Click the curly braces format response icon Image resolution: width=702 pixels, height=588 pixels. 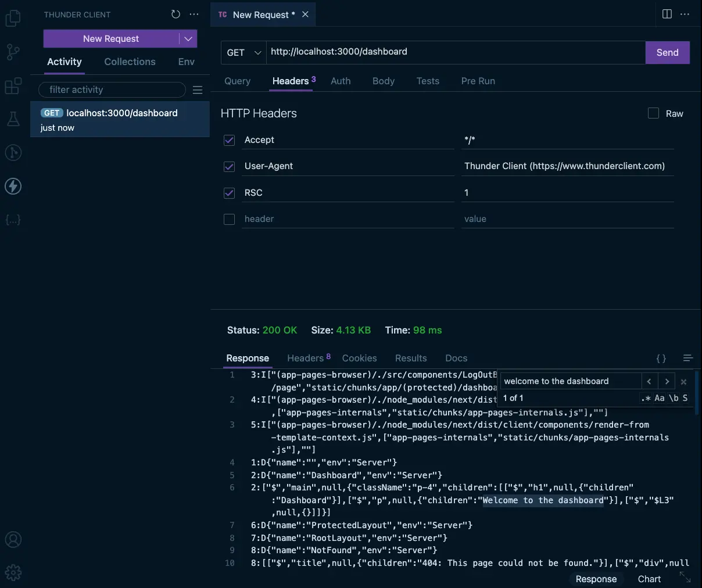(x=661, y=358)
